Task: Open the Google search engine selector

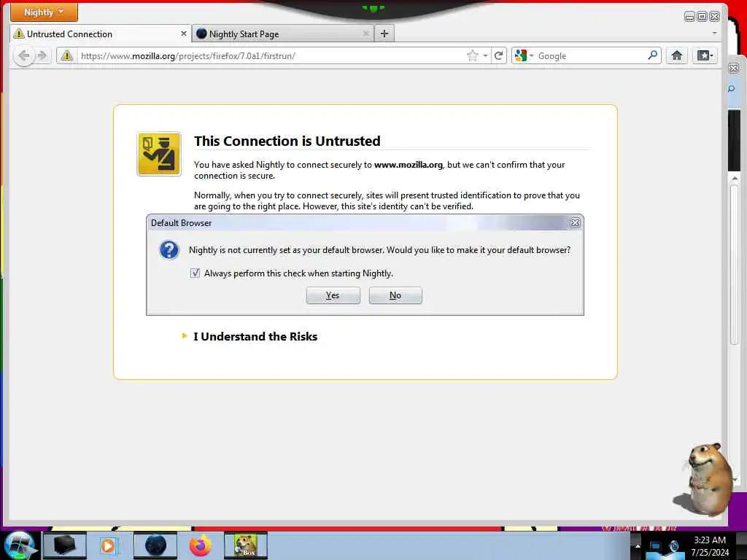Action: (x=524, y=55)
